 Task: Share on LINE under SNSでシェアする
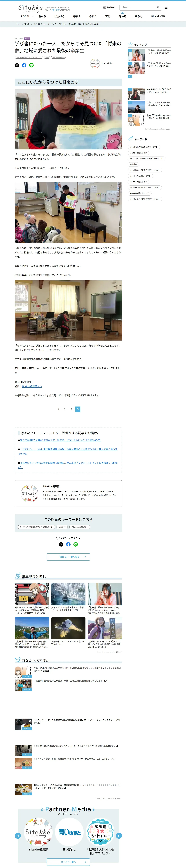click(x=76, y=544)
